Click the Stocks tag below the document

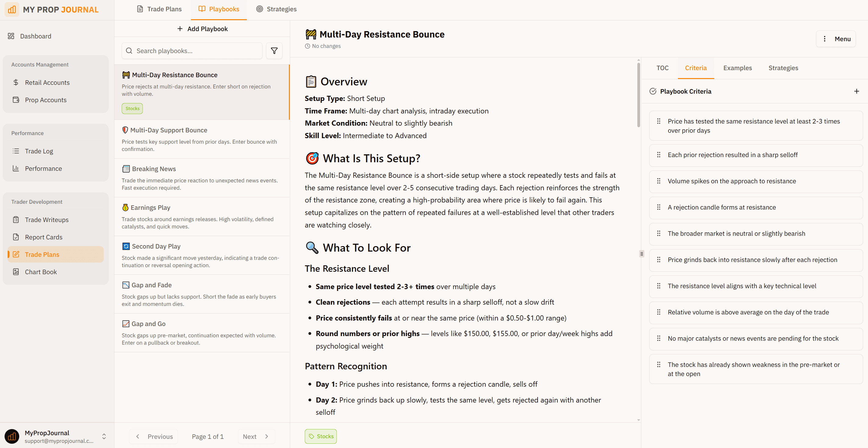[x=320, y=436]
